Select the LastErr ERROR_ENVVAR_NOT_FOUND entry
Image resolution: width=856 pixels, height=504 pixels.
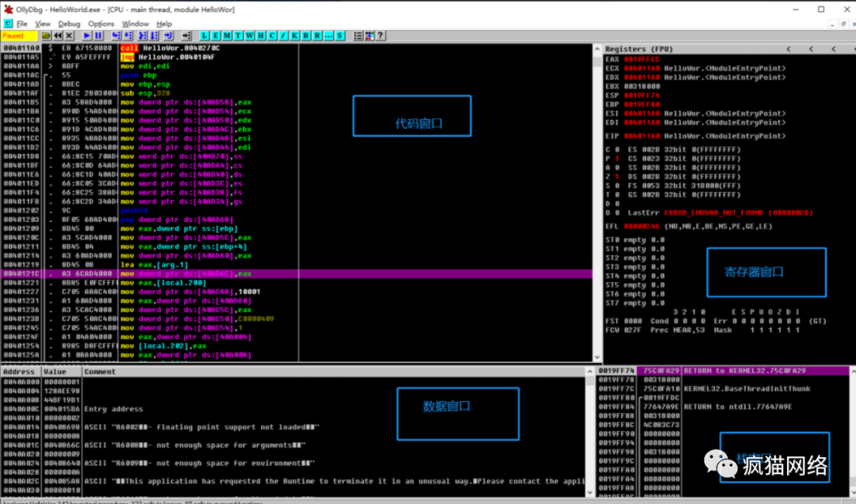pyautogui.click(x=720, y=213)
